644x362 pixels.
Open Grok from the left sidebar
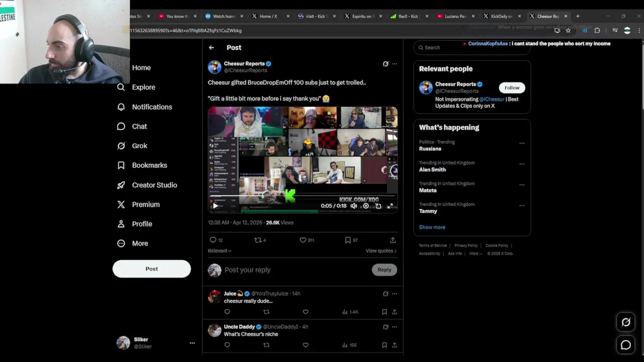pos(132,146)
